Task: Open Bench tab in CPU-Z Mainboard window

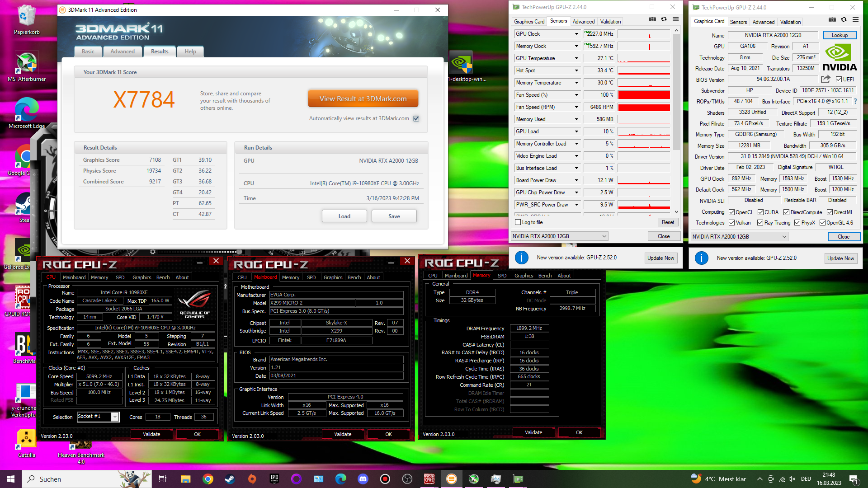Action: tap(354, 277)
